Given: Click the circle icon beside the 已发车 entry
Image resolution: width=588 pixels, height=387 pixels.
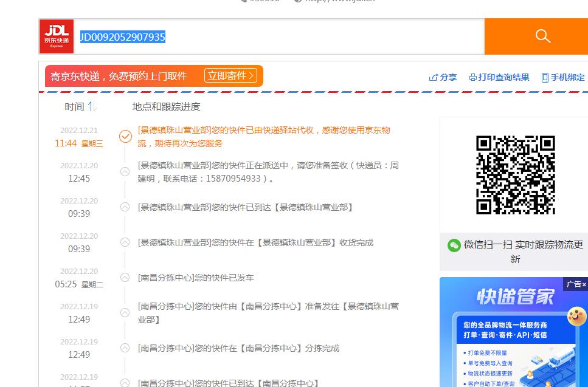Looking at the screenshot, I should click(125, 277).
